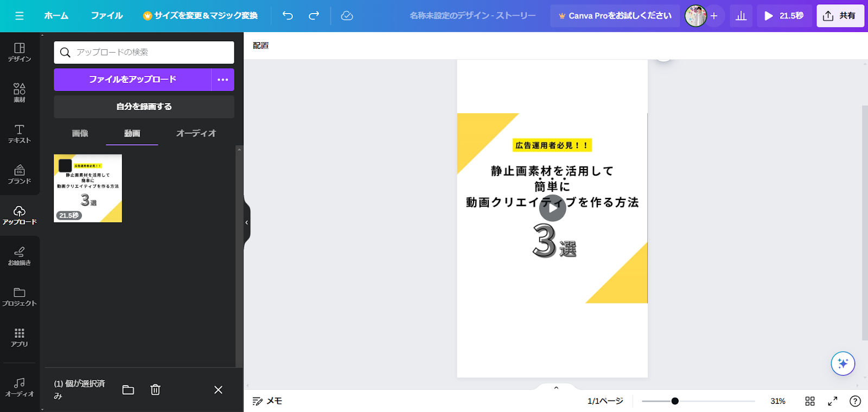This screenshot has width=868, height=412.
Task: Toggle grid view of pages
Action: [x=810, y=401]
